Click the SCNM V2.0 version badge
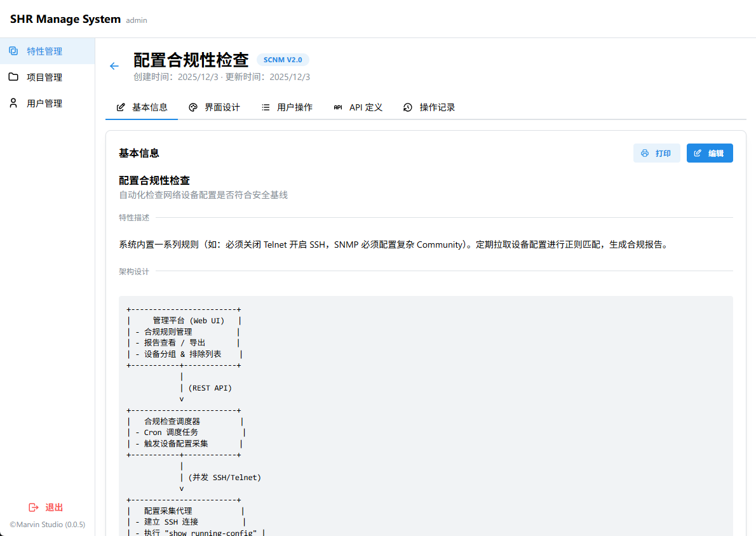This screenshot has width=756, height=536. pyautogui.click(x=283, y=60)
